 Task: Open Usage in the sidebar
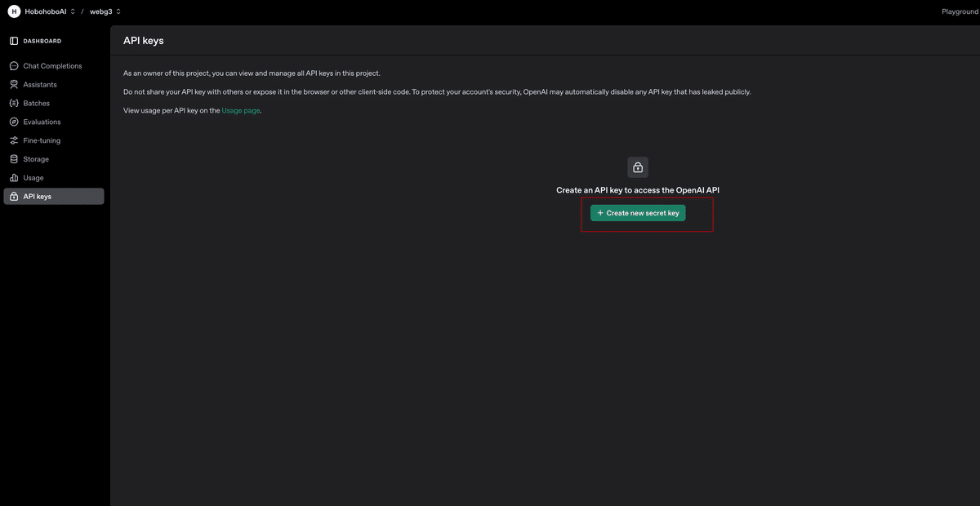tap(54, 178)
